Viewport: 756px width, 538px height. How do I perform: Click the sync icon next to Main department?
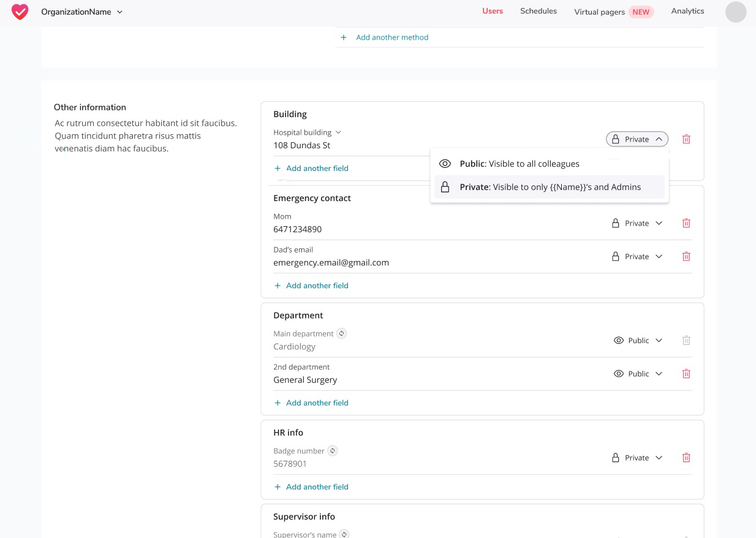(x=342, y=333)
